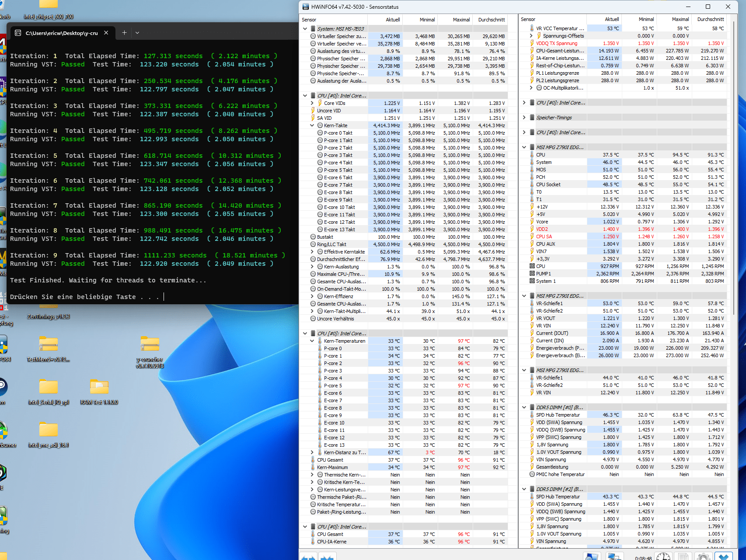Select the Uncore VID row
This screenshot has width=746, height=560.
click(404, 111)
